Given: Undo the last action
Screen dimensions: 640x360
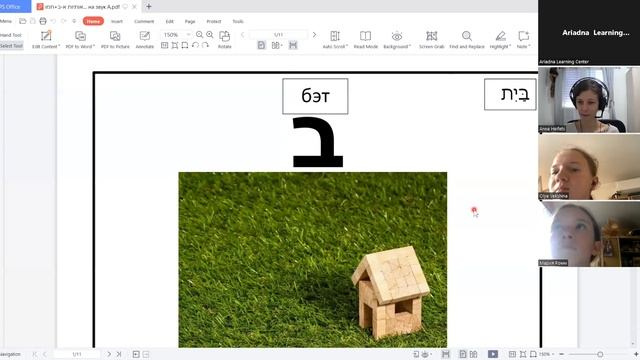Looking at the screenshot, I should (53, 21).
